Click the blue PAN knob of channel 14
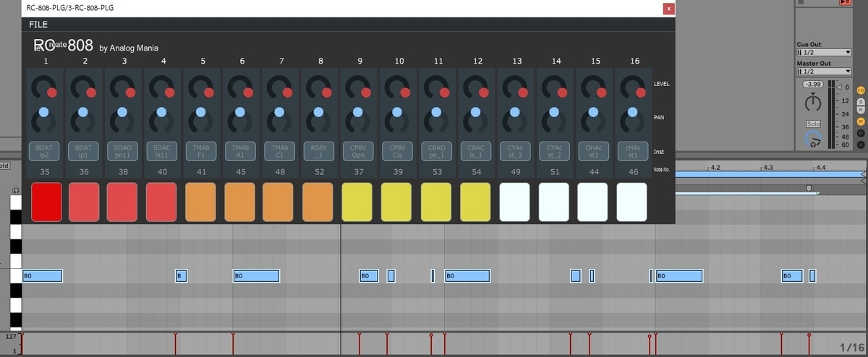 (x=553, y=112)
